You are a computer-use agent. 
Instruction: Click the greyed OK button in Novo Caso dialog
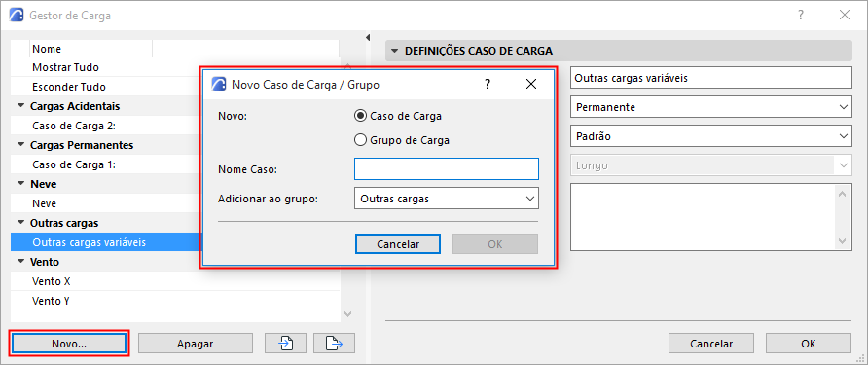pyautogui.click(x=495, y=243)
